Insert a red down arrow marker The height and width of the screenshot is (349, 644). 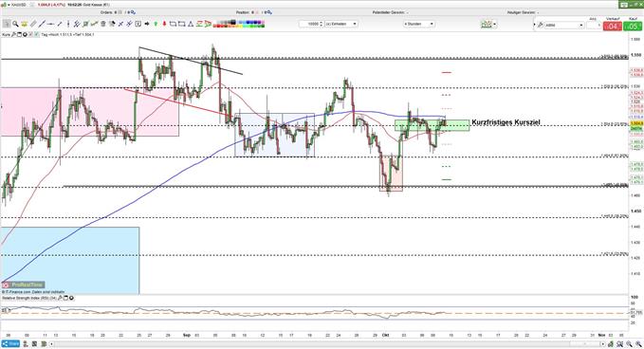164,24
